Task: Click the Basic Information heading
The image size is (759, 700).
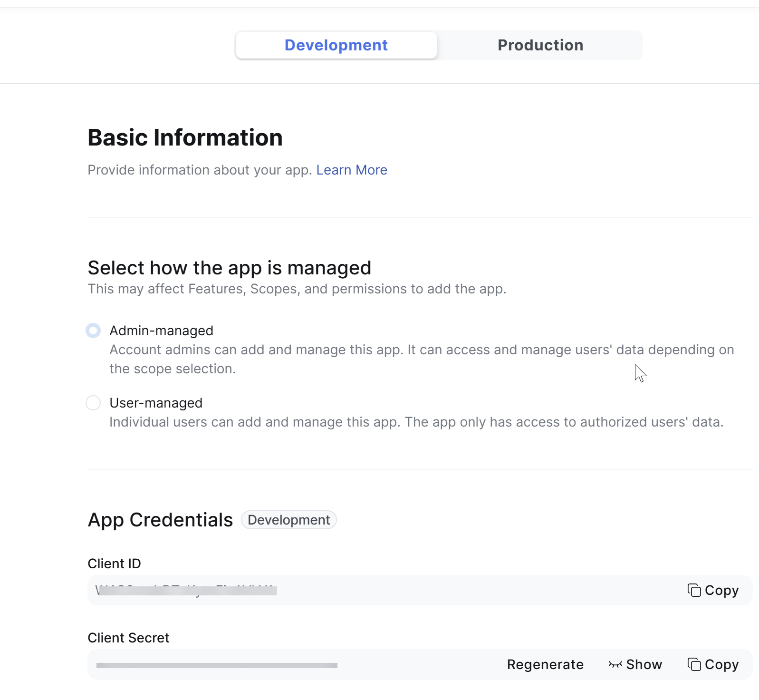Action: [x=185, y=137]
